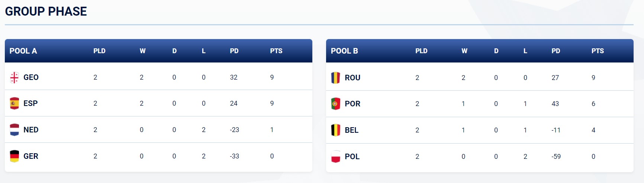Click the Spain flag icon
The height and width of the screenshot is (183, 644).
click(x=14, y=103)
